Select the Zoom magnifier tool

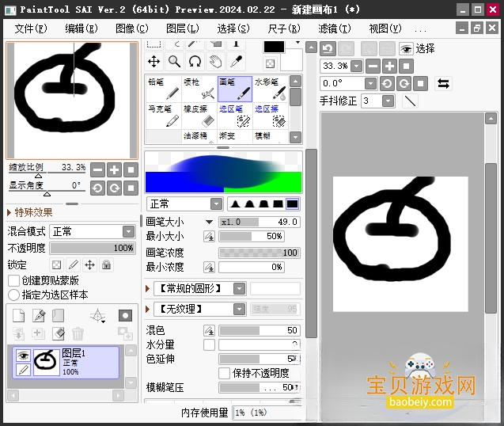(x=175, y=61)
